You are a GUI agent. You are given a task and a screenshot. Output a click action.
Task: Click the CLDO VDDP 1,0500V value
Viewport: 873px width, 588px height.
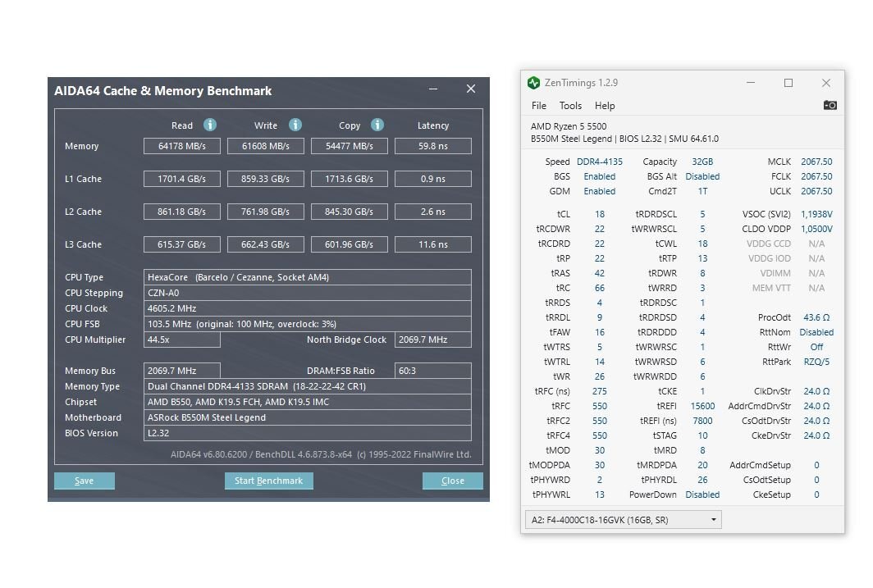[816, 229]
